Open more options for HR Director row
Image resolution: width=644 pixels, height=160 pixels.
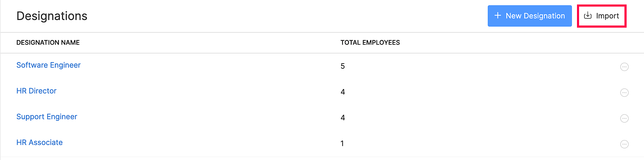pyautogui.click(x=624, y=93)
